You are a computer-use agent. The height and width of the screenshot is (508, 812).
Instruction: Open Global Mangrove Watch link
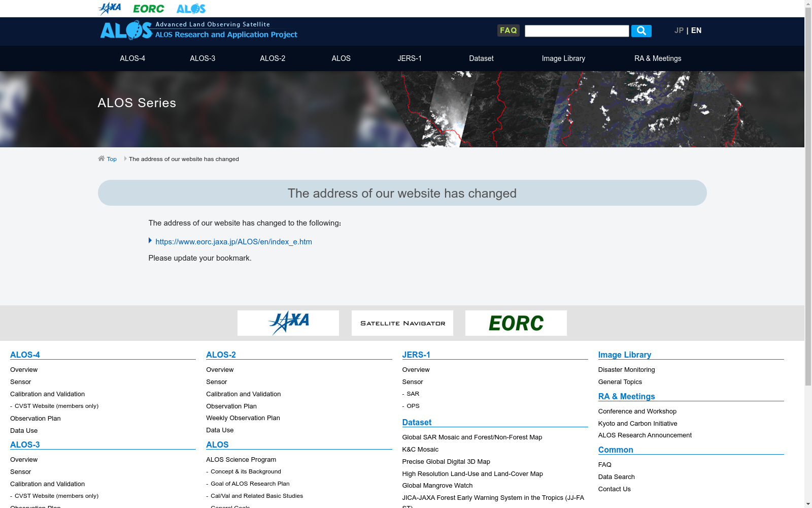[x=437, y=485]
